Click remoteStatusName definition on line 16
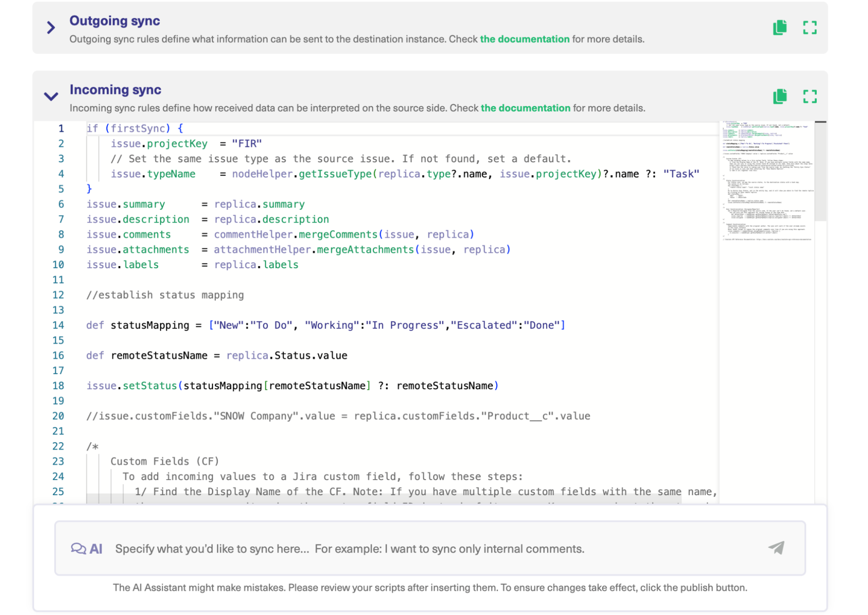Viewport: 868px width, 615px height. click(216, 355)
